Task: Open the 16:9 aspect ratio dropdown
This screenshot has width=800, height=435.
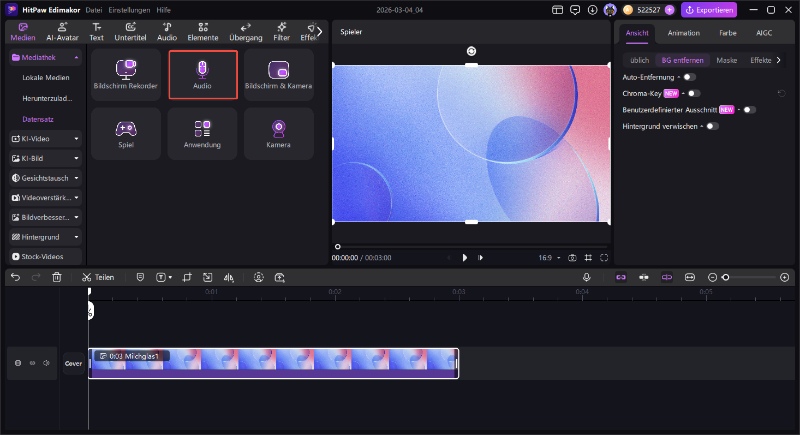Action: (549, 257)
